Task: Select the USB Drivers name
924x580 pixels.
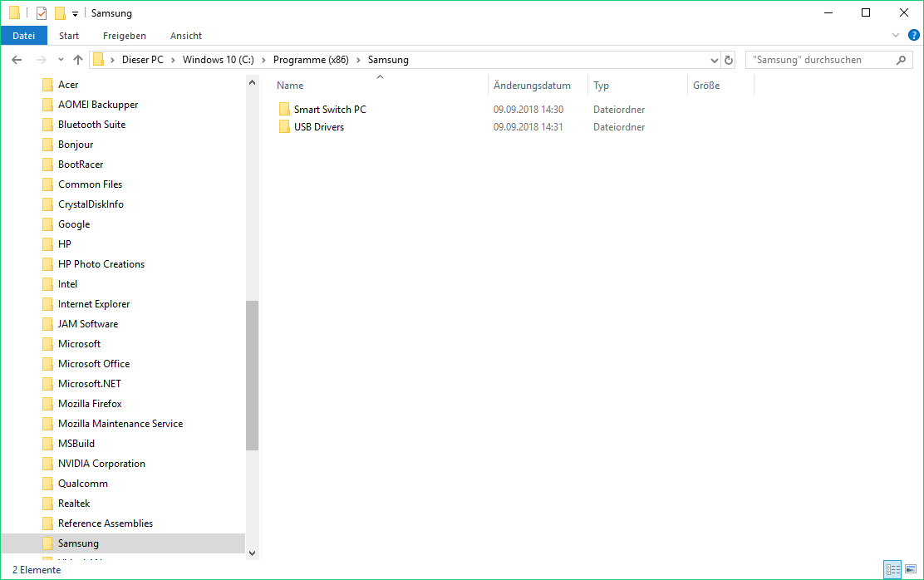Action: [319, 127]
